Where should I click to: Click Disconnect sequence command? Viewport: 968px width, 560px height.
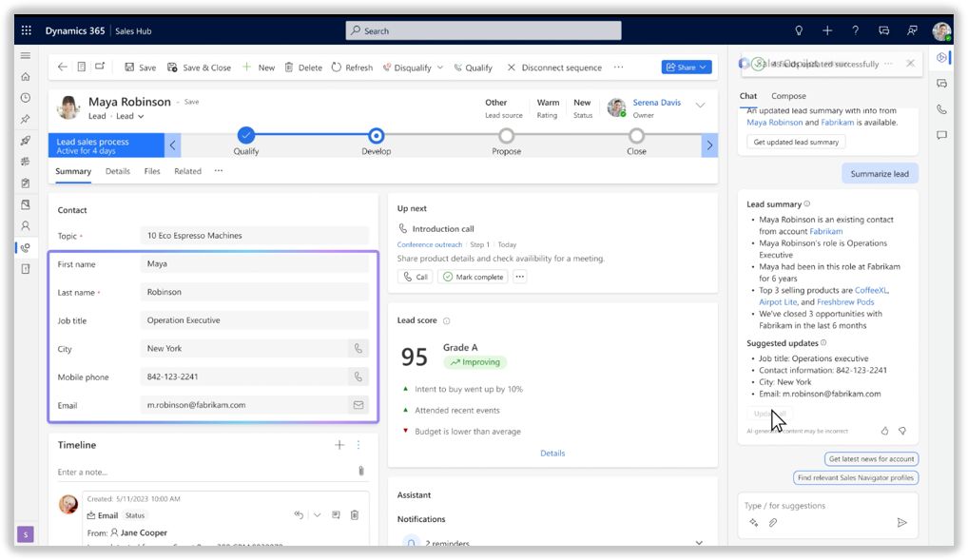pos(554,68)
